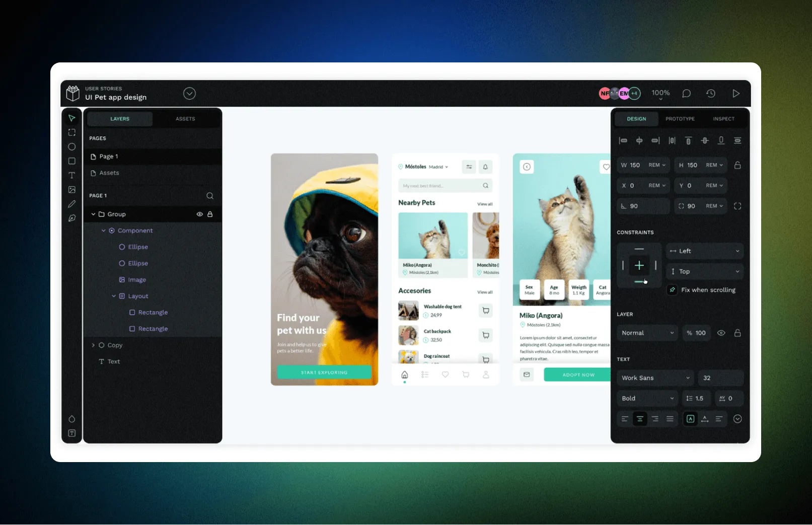Click the width W 150 input field
The height and width of the screenshot is (525, 812).
pyautogui.click(x=635, y=165)
